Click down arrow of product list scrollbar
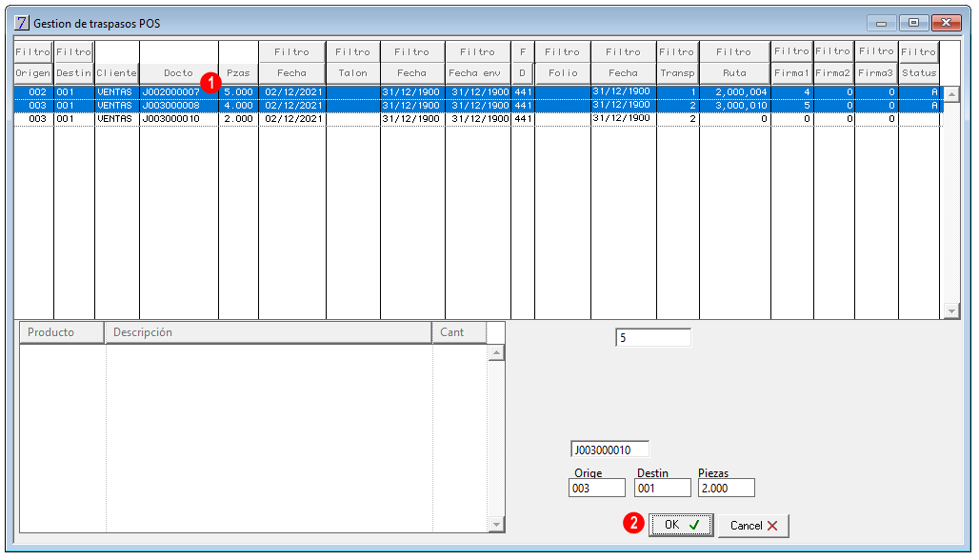Image resolution: width=979 pixels, height=560 pixels. [x=496, y=525]
